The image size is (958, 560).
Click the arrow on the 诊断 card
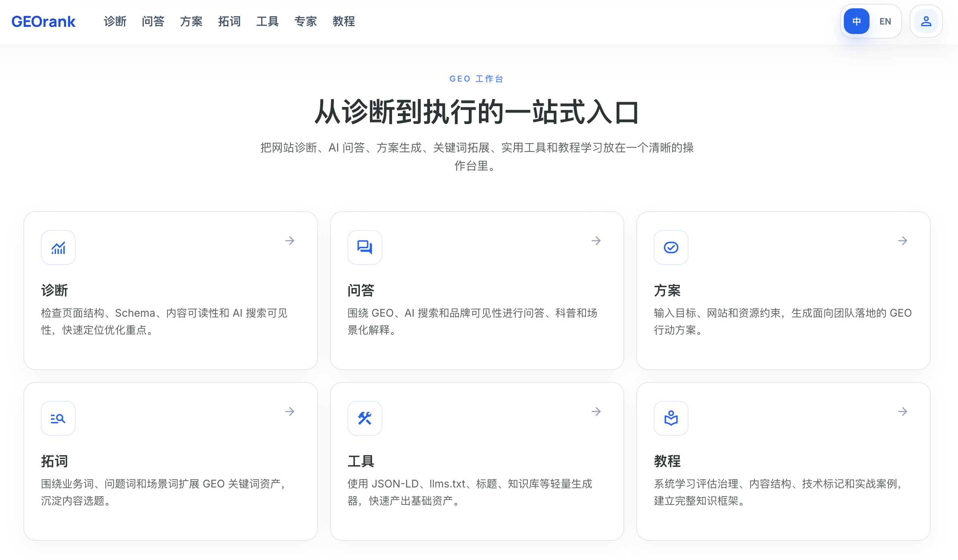(290, 241)
